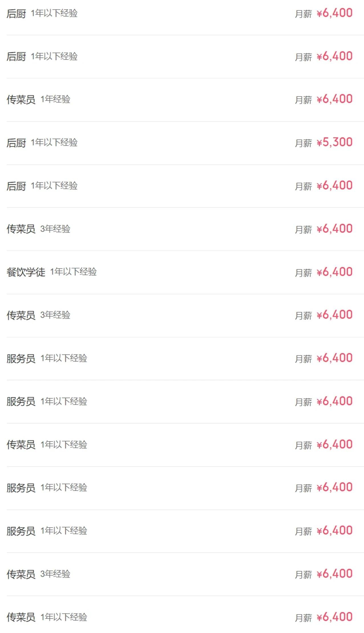Viewport: 364px width, 633px height.
Task: Open the 后厨 listing right below the ¥5,300 one
Action: [16, 186]
